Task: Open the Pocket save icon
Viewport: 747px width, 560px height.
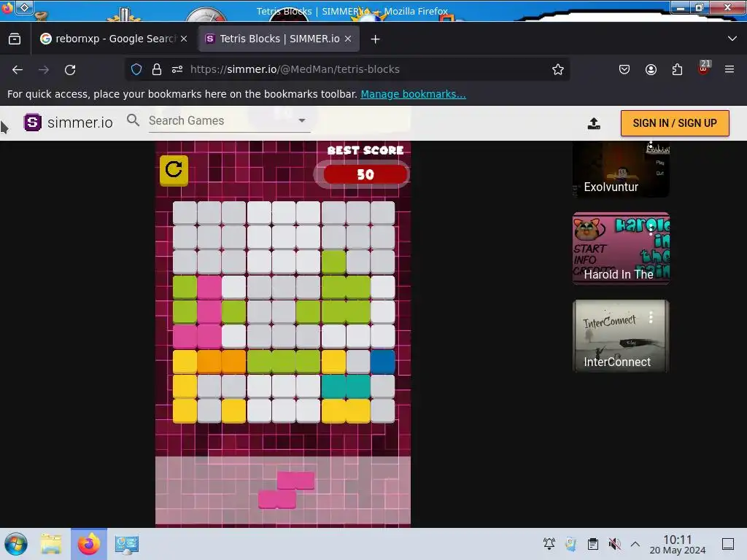Action: pos(624,69)
